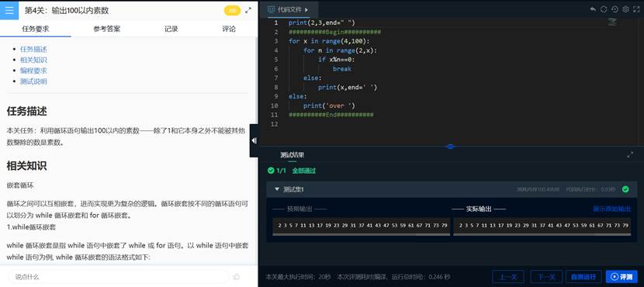Click the blue 评测 button

pyautogui.click(x=621, y=277)
